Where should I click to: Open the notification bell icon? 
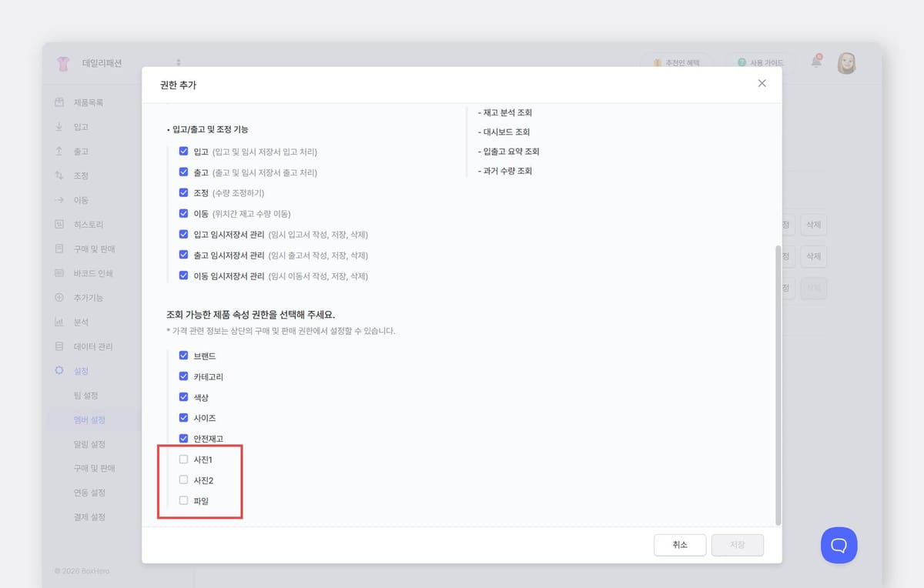(816, 62)
